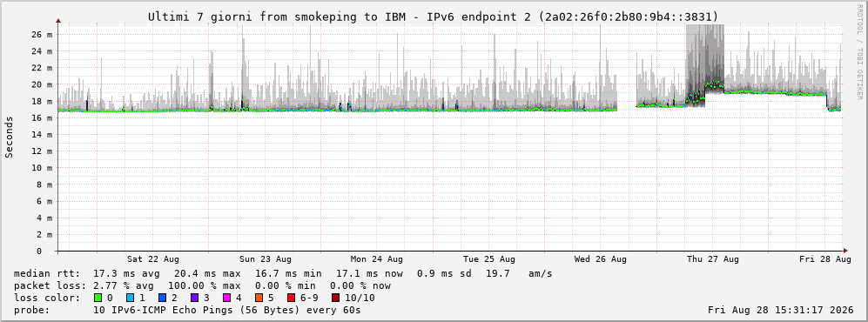Image resolution: width=868 pixels, height=322 pixels.
Task: Click the Fri 28 Aug date label
Action: (824, 259)
